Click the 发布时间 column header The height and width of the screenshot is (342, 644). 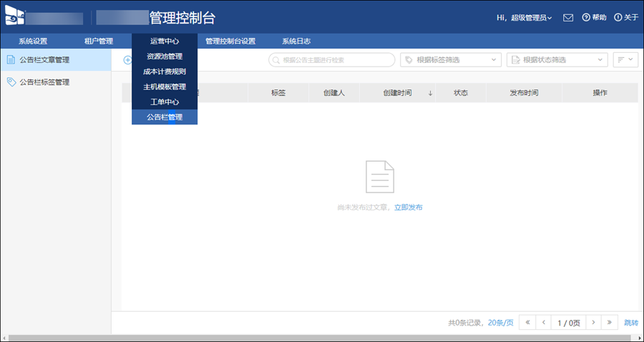524,93
